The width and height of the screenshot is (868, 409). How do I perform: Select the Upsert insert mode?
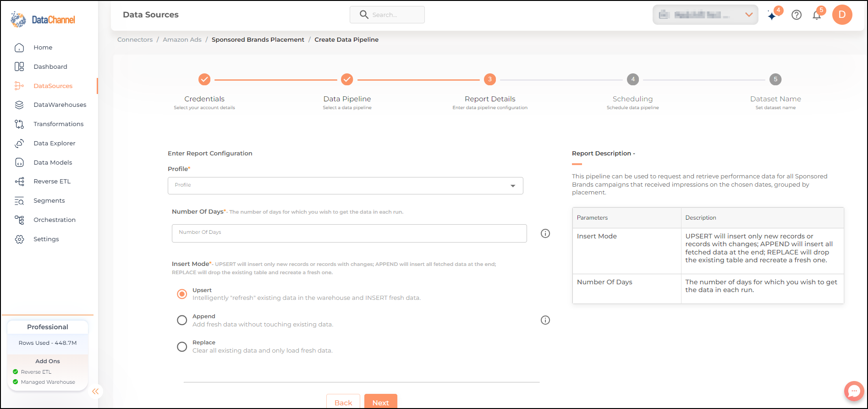pyautogui.click(x=182, y=294)
